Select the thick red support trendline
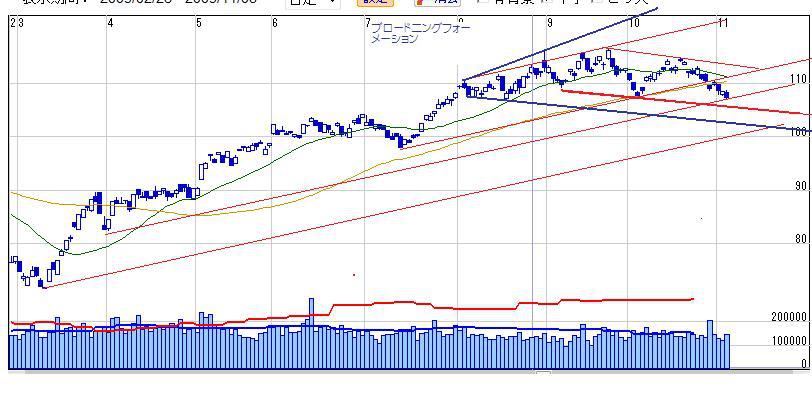812x400 pixels. pos(684,102)
